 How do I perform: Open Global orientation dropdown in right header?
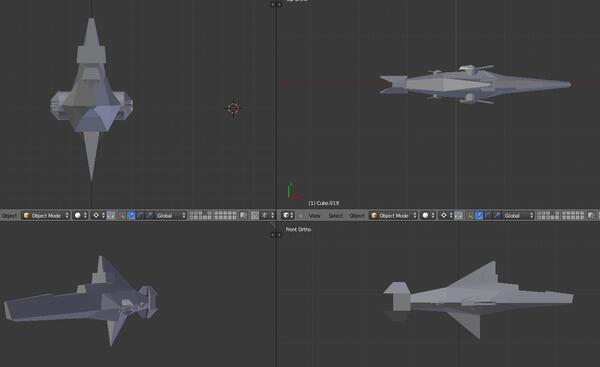pos(518,216)
